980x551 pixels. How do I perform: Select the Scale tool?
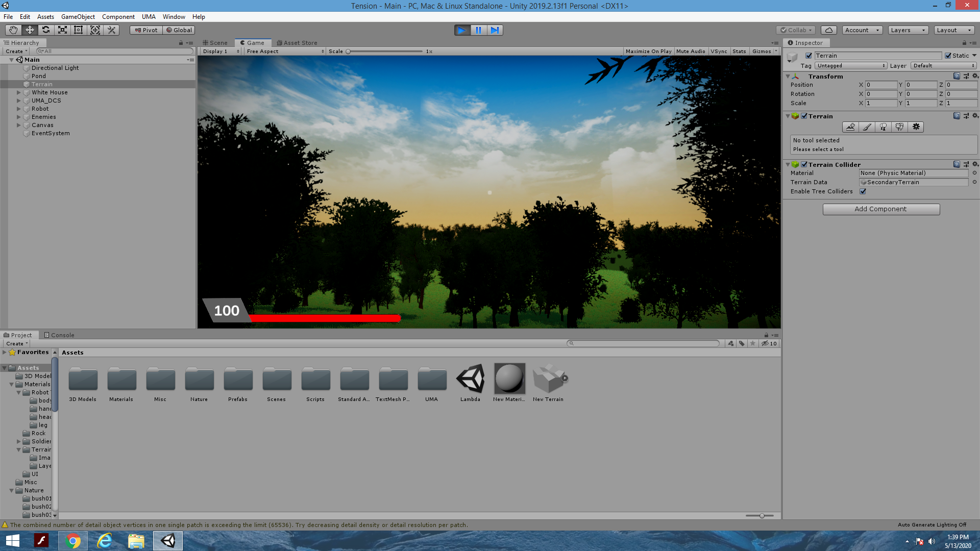click(x=62, y=30)
